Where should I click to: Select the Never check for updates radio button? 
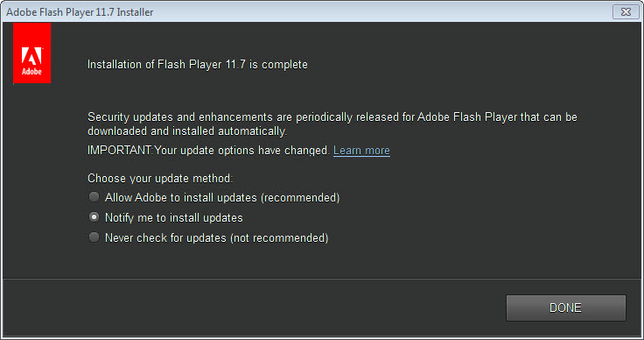pos(94,237)
